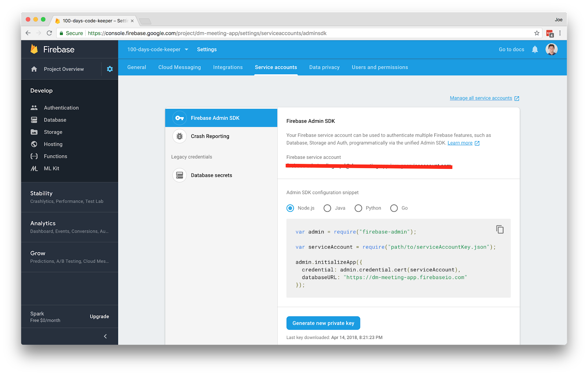This screenshot has height=375, width=588.
Task: Switch to the Integrations tab
Action: coord(228,67)
